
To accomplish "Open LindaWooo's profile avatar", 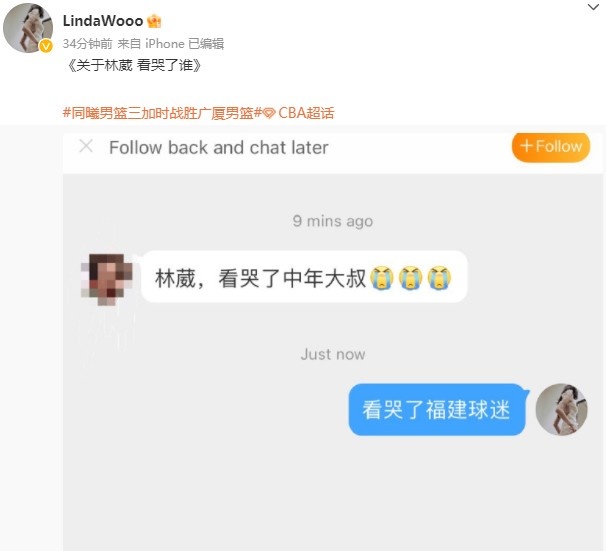I will [28, 28].
